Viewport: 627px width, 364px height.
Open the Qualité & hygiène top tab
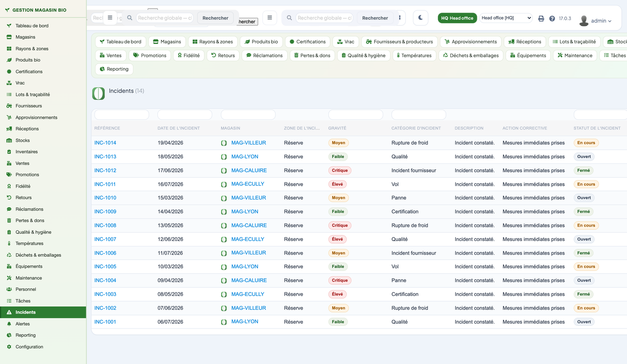click(x=363, y=55)
